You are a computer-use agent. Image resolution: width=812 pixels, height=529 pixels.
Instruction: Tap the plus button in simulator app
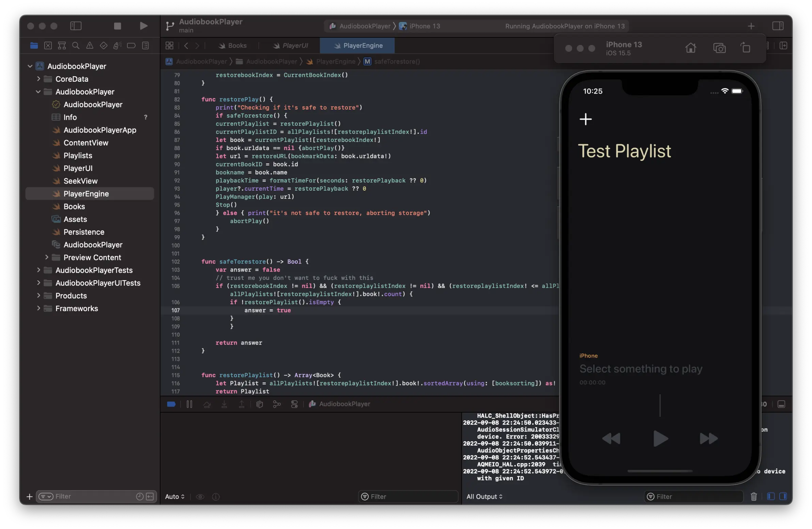(585, 119)
